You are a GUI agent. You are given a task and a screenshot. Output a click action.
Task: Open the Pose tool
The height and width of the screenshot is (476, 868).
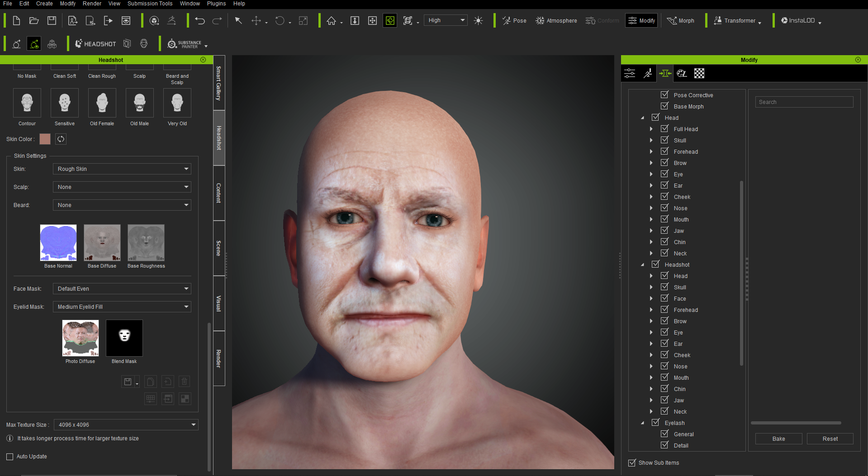(x=514, y=21)
